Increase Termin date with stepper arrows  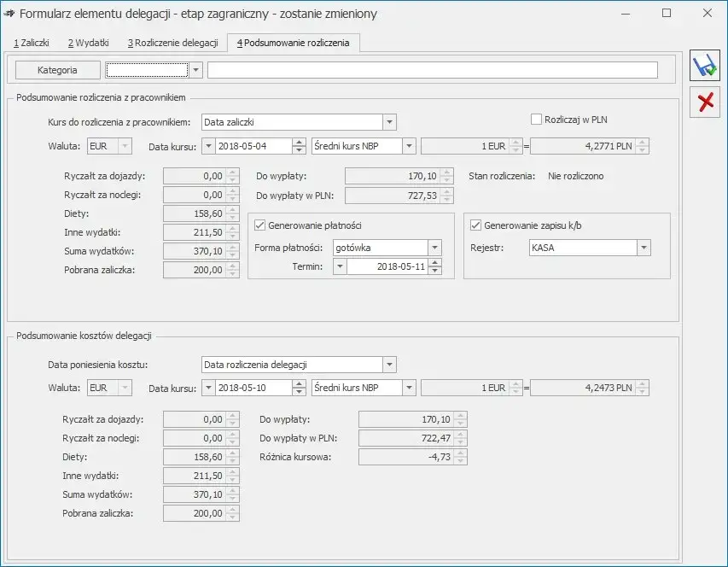pyautogui.click(x=435, y=263)
